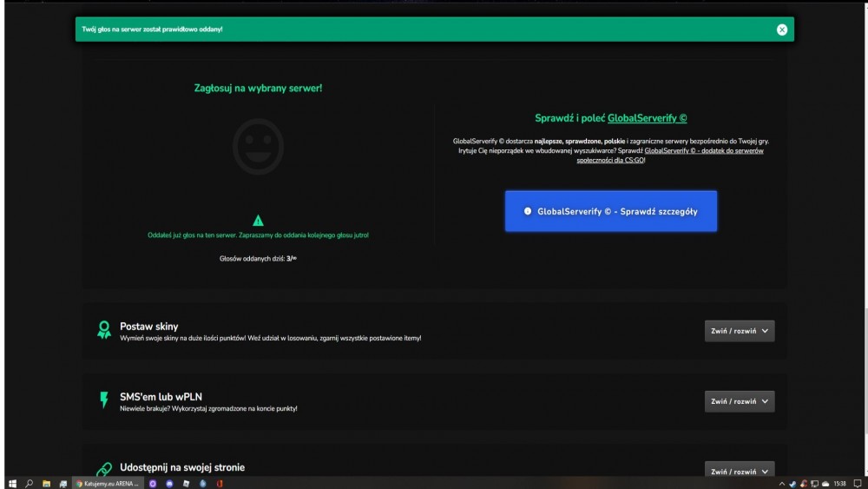The width and height of the screenshot is (868, 489).
Task: Open the GlobalServerify © - Sprawdź szczegóły button
Action: pyautogui.click(x=610, y=211)
